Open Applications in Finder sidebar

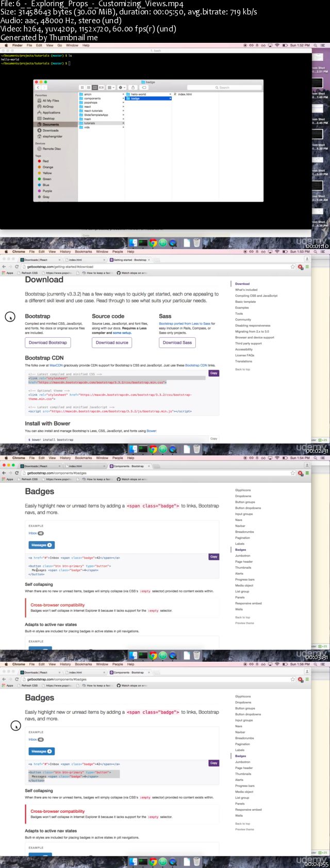51,112
